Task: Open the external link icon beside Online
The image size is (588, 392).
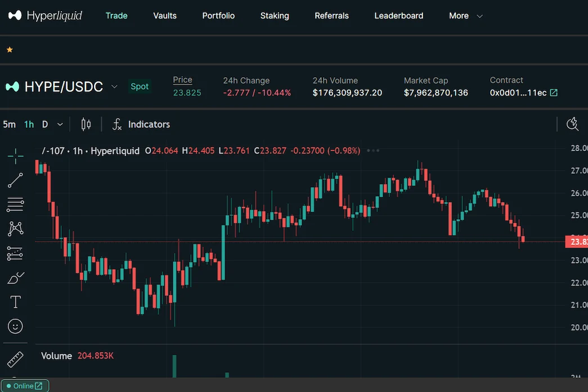Action: tap(38, 386)
